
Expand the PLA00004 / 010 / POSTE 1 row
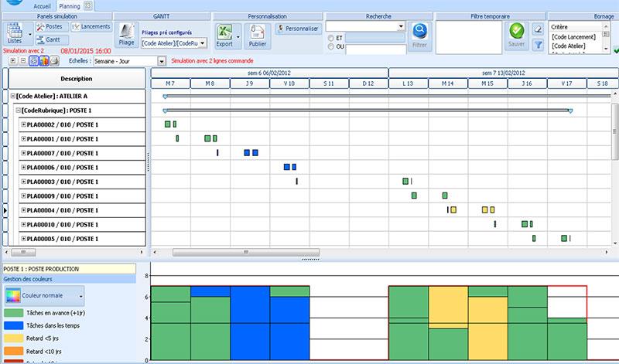[23, 209]
